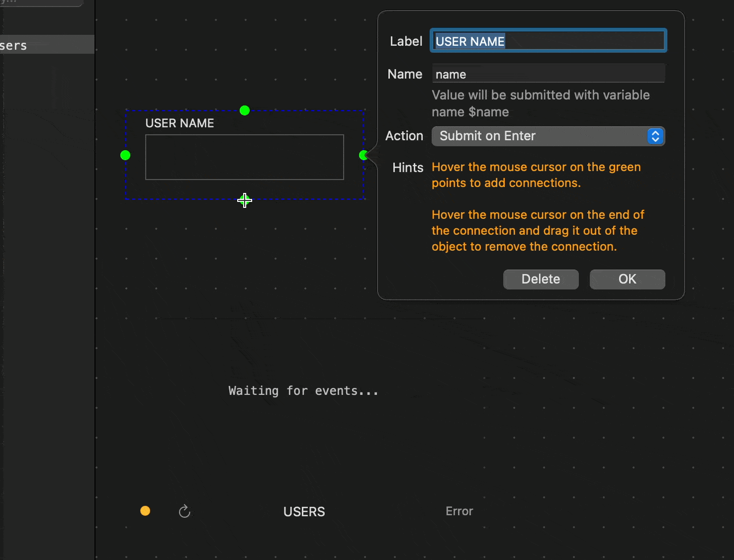Click the Name field containing name
Screen dimensions: 734x560
point(548,74)
